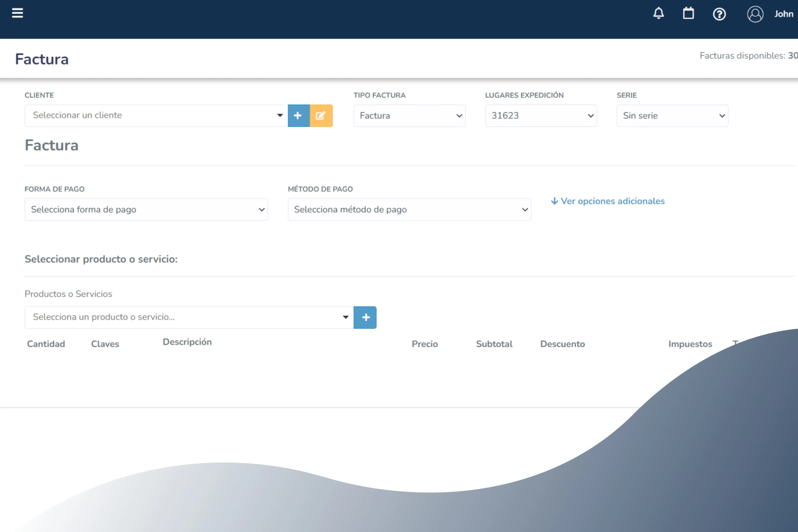Open Lugares Expedición dropdown showing 31623
The height and width of the screenshot is (532, 798).
click(541, 116)
